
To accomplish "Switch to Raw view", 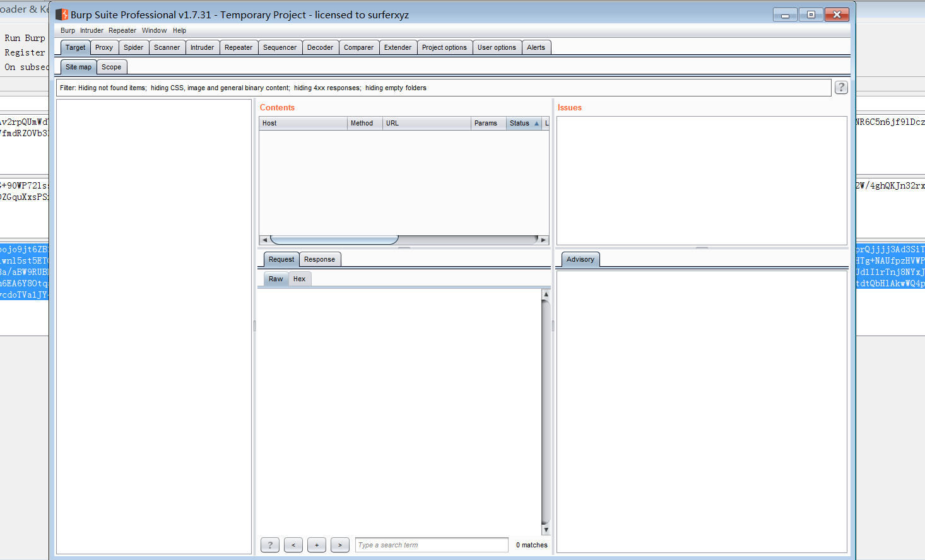I will coord(276,279).
